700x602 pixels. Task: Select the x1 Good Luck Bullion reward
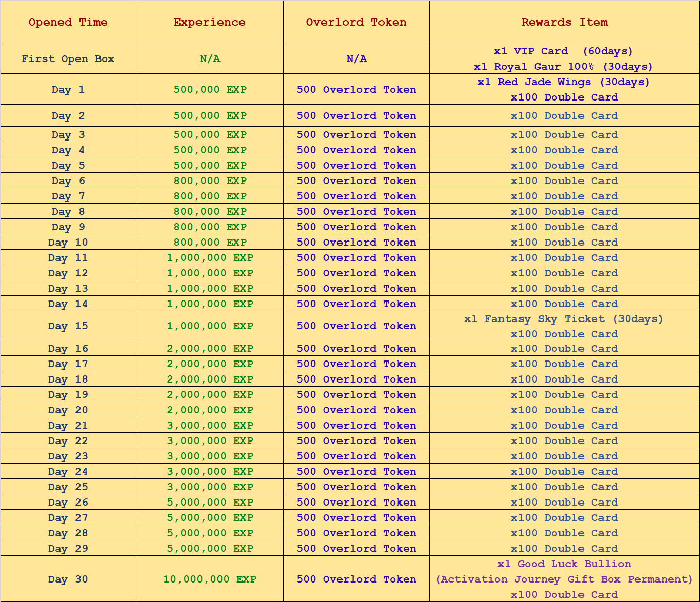tap(564, 564)
